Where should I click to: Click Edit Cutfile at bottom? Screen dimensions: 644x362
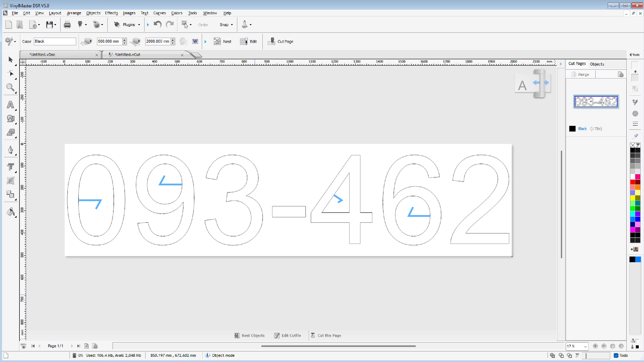pos(288,336)
